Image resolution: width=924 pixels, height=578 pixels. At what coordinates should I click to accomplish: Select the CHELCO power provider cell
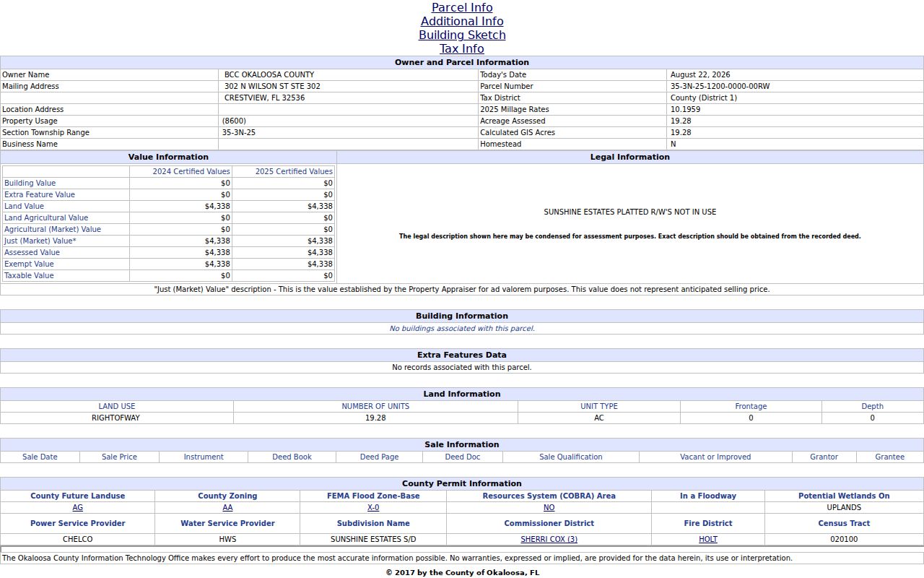click(78, 540)
